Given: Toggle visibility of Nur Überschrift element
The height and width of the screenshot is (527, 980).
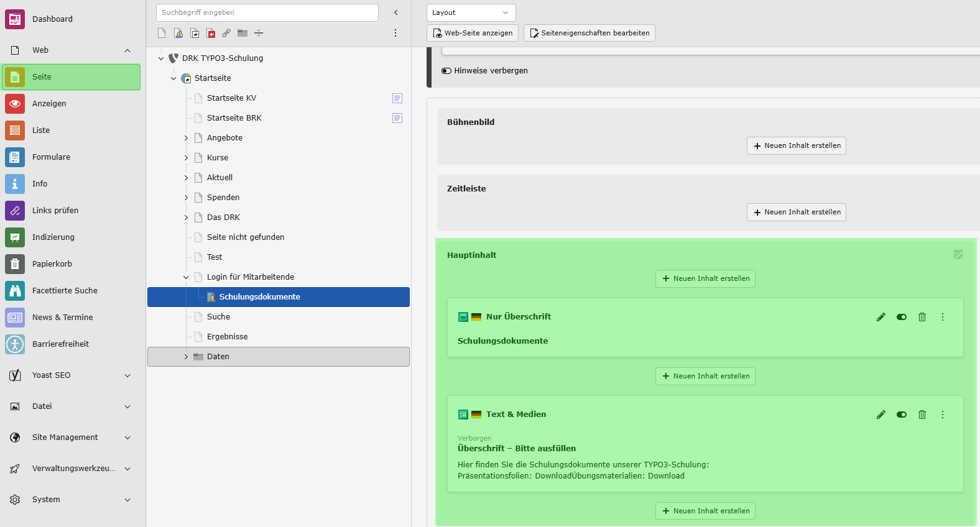Looking at the screenshot, I should pos(902,317).
